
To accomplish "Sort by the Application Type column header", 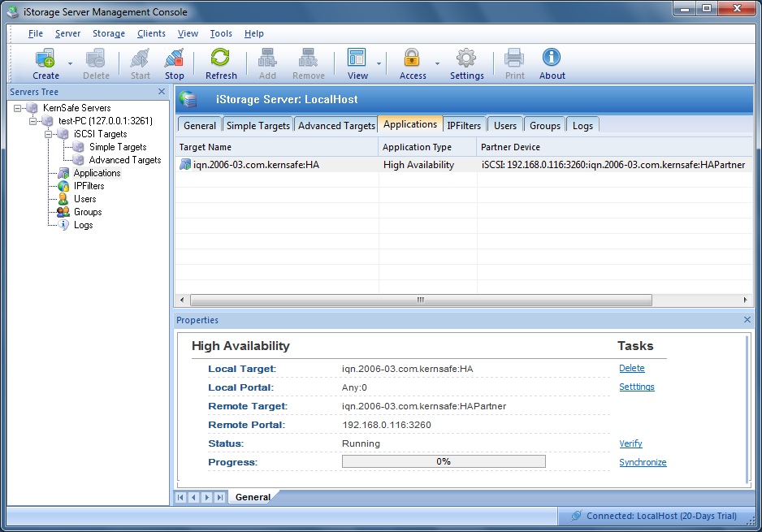I will tap(427, 147).
